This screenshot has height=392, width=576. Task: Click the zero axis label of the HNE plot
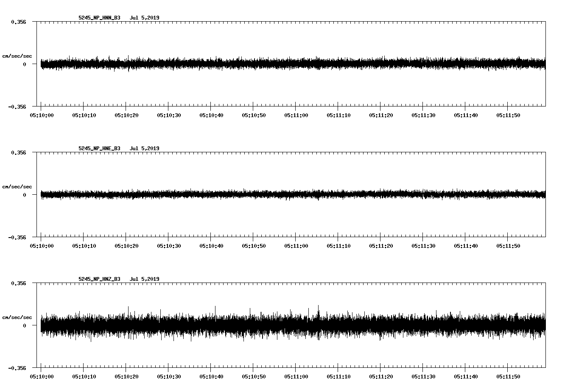[x=25, y=195]
